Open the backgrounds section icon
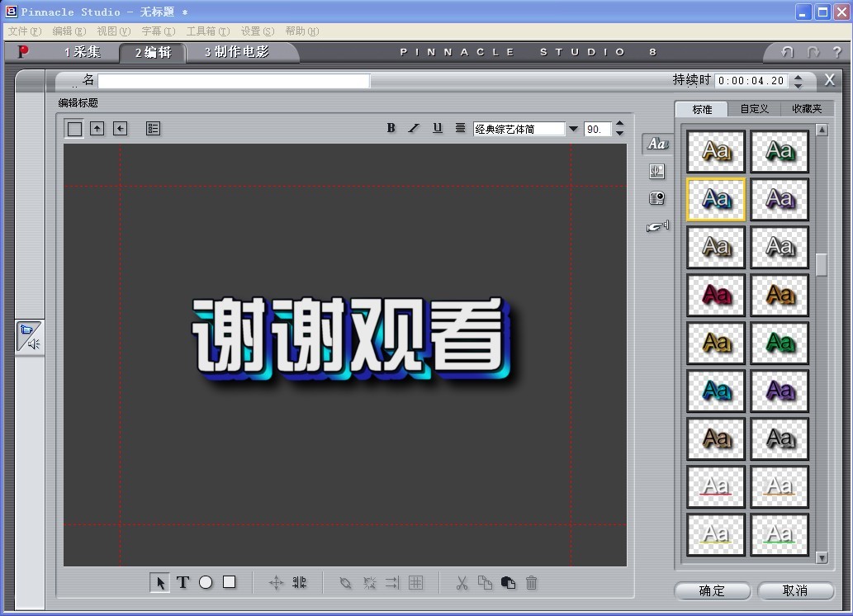 coord(656,172)
